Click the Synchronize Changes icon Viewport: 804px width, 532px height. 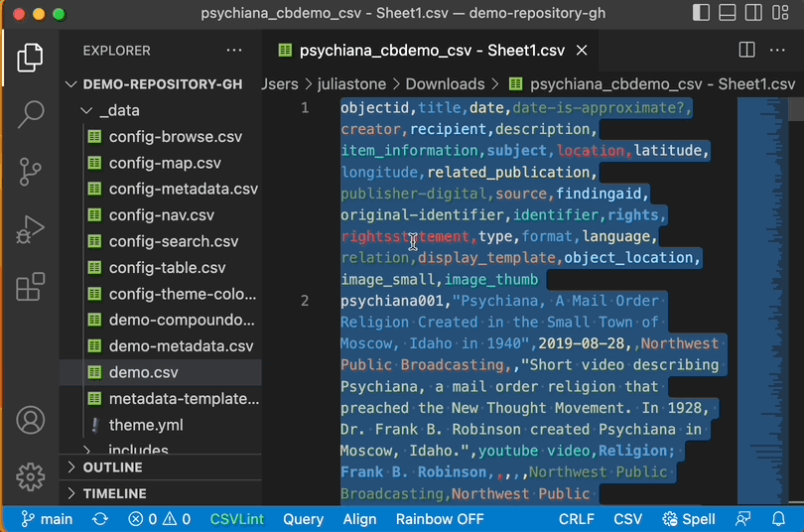click(100, 519)
